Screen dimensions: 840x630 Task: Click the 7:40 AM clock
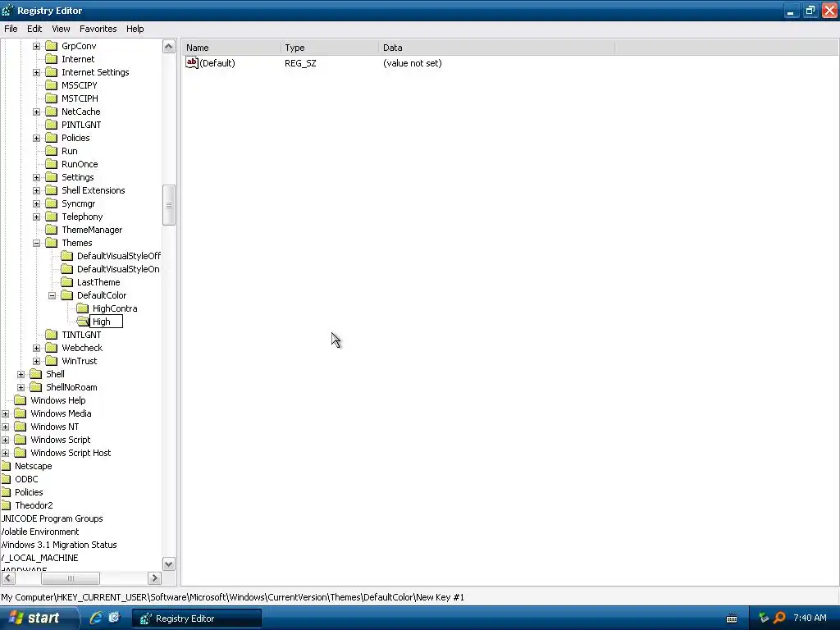pyautogui.click(x=810, y=619)
